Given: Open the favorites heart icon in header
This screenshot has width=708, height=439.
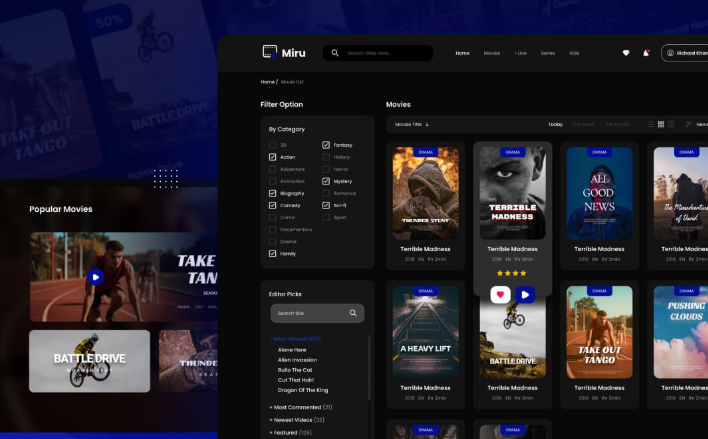Looking at the screenshot, I should 626,53.
